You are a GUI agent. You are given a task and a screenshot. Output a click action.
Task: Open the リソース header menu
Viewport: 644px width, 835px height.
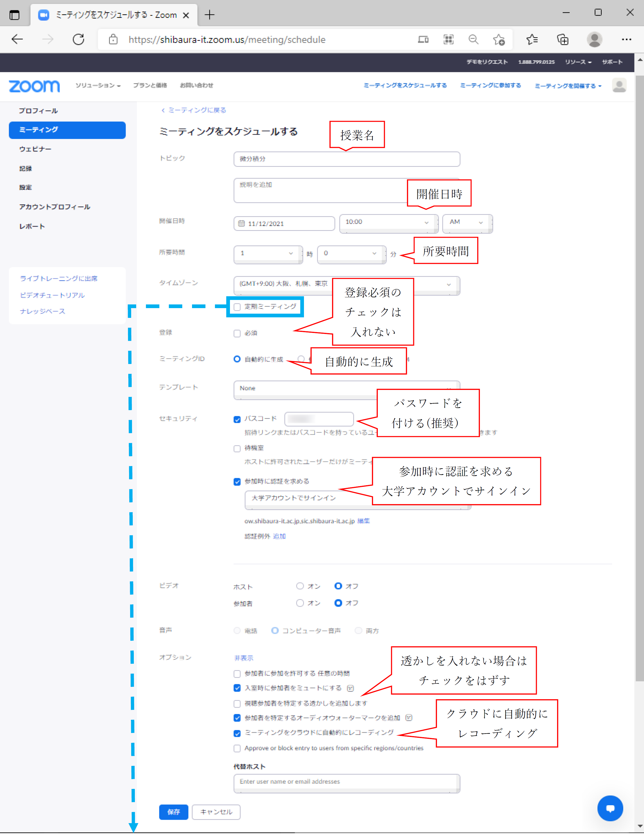(578, 62)
